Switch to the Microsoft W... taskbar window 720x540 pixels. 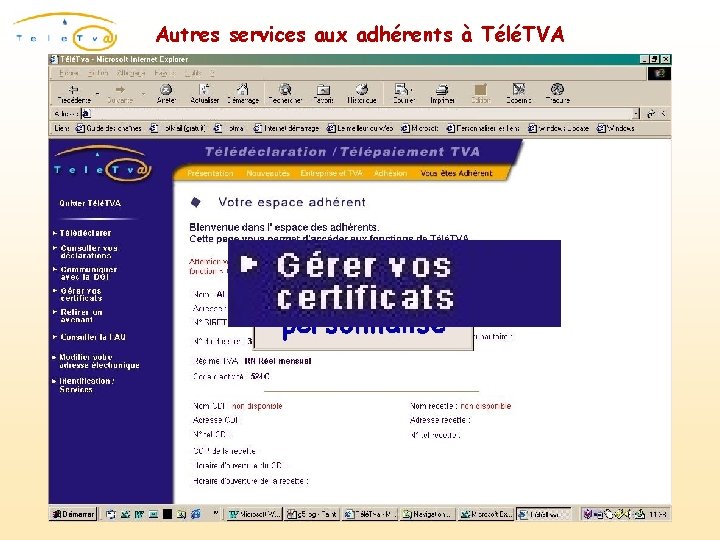coord(254,514)
